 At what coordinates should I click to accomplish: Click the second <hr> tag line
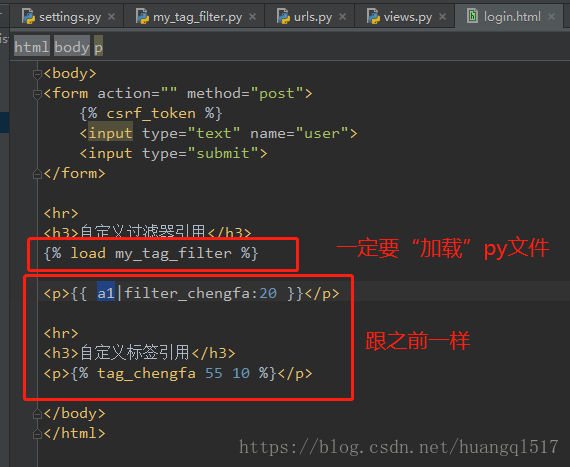point(61,333)
